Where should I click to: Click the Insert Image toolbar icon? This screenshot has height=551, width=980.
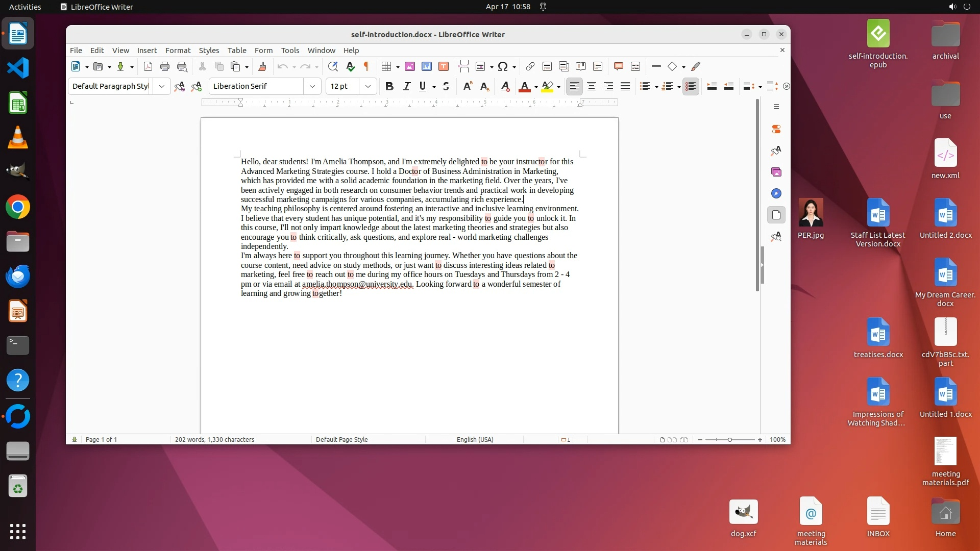point(410,66)
